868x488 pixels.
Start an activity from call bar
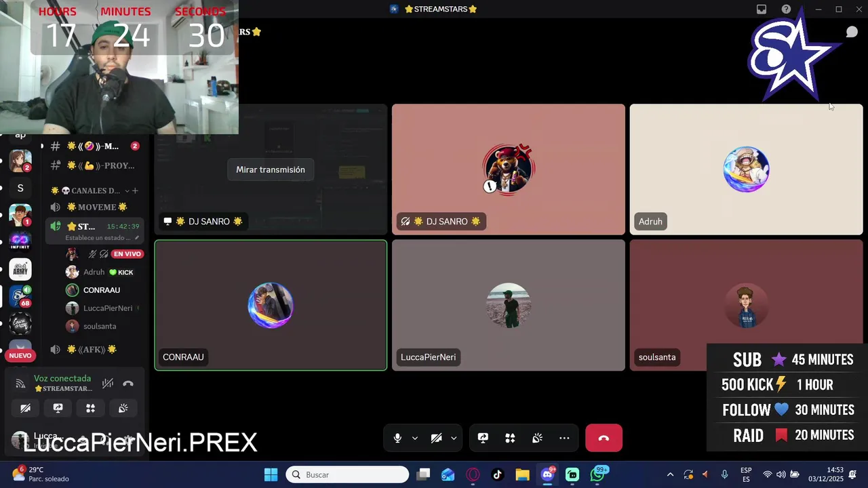(x=510, y=439)
